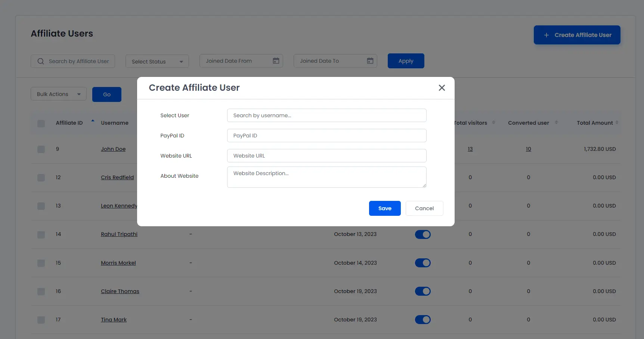Screen dimensions: 644x339
Task: Check the row for Leon Kennedy
Action: pos(41,206)
